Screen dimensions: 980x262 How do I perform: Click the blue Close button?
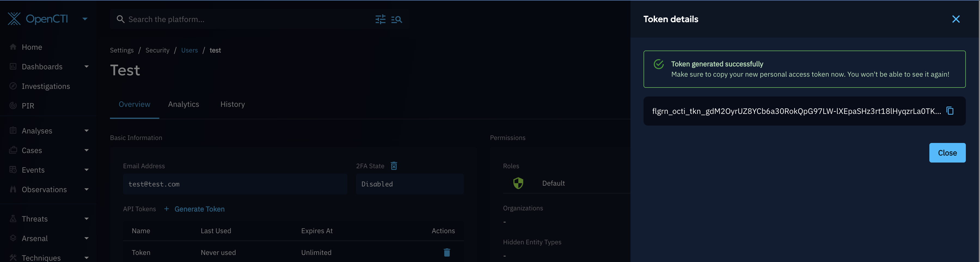coord(947,153)
